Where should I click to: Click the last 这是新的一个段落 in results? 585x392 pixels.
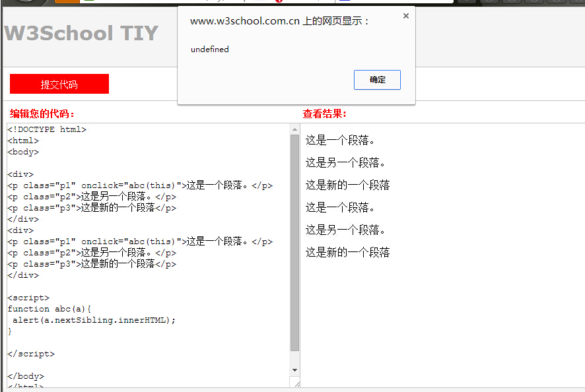click(x=348, y=253)
